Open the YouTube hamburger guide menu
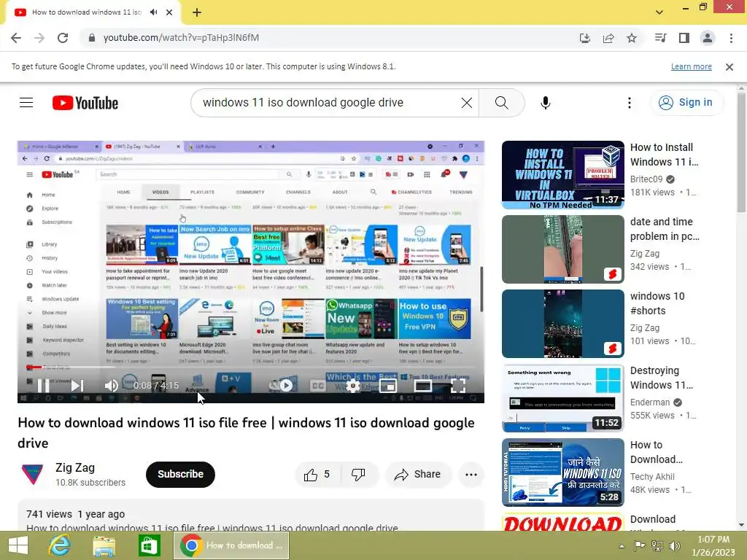The image size is (747, 560). click(x=26, y=102)
